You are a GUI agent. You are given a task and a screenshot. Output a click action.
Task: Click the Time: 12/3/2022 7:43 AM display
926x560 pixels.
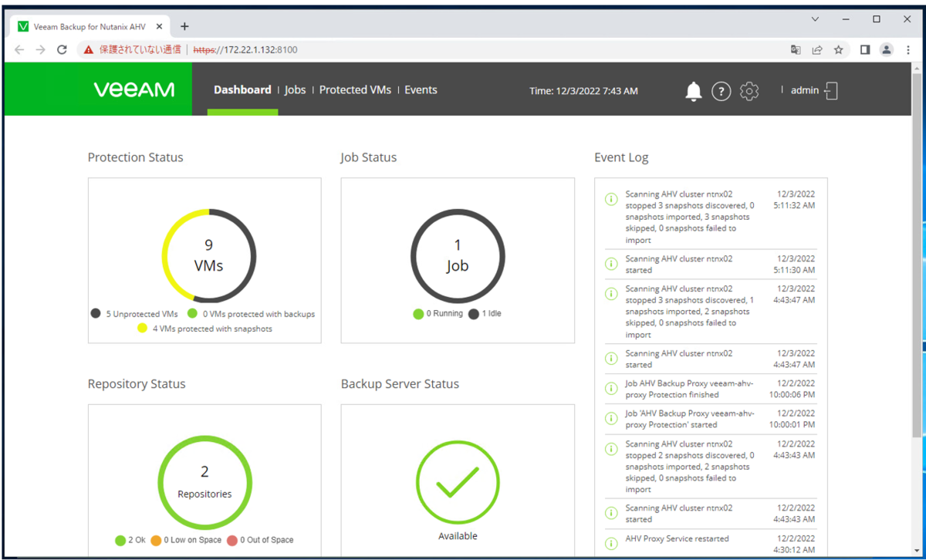click(x=583, y=91)
